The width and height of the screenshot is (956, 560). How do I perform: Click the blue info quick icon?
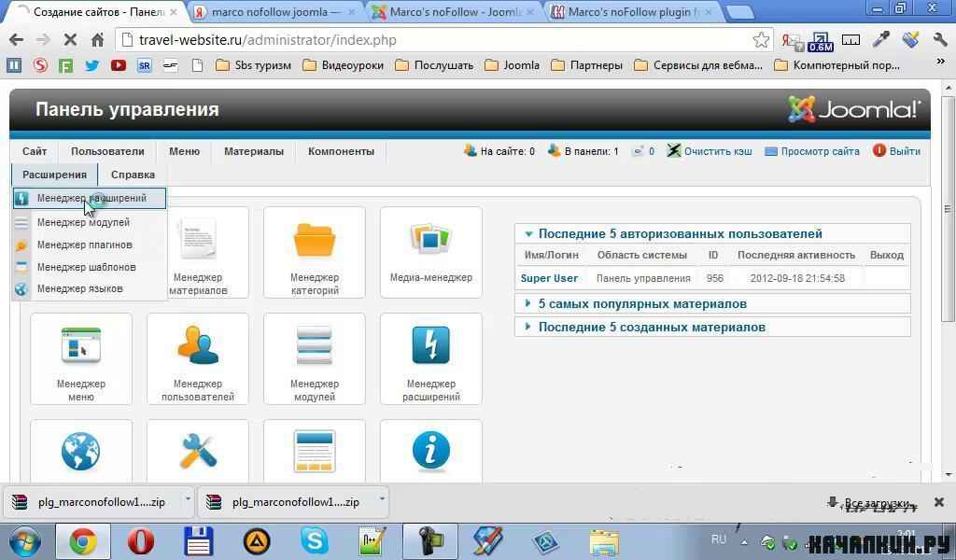pyautogui.click(x=431, y=452)
